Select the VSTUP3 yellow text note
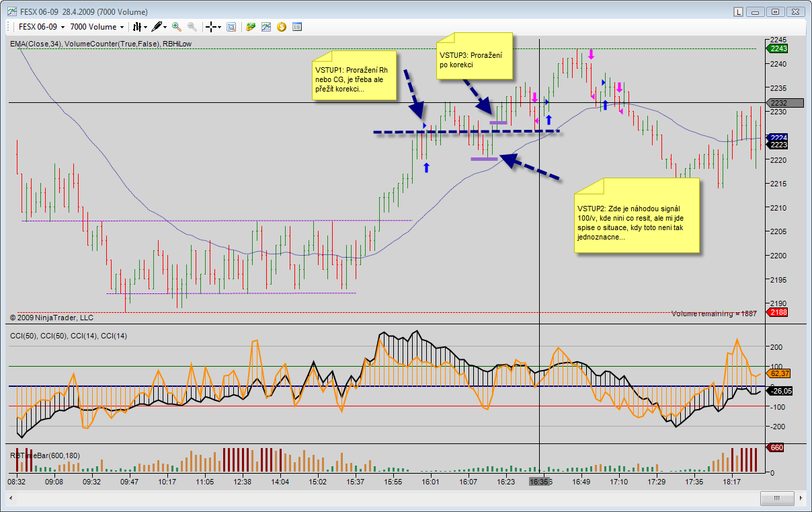 (475, 56)
